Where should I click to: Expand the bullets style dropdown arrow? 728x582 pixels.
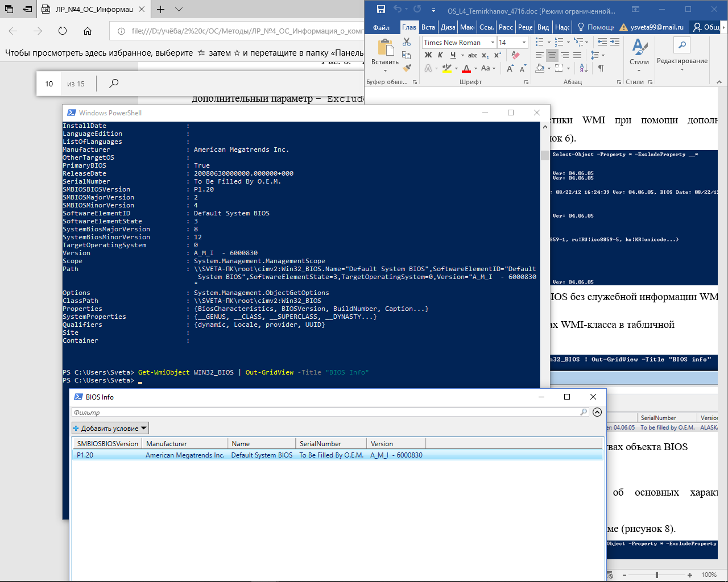point(549,43)
